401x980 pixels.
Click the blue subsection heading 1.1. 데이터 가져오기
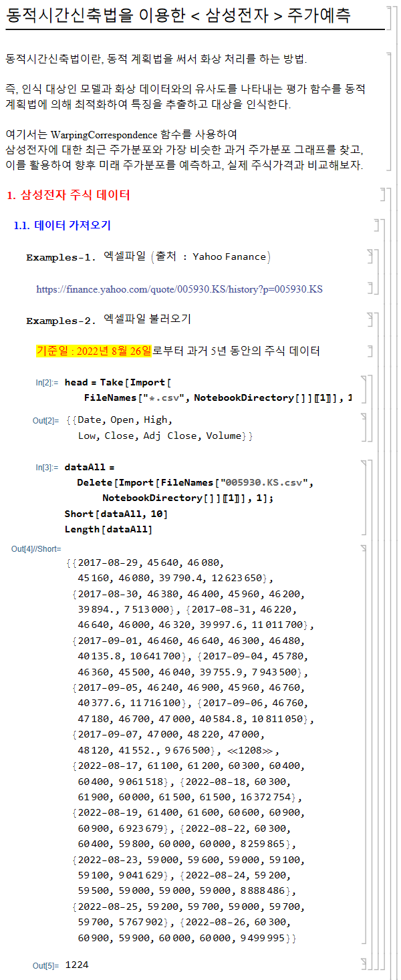(x=62, y=226)
